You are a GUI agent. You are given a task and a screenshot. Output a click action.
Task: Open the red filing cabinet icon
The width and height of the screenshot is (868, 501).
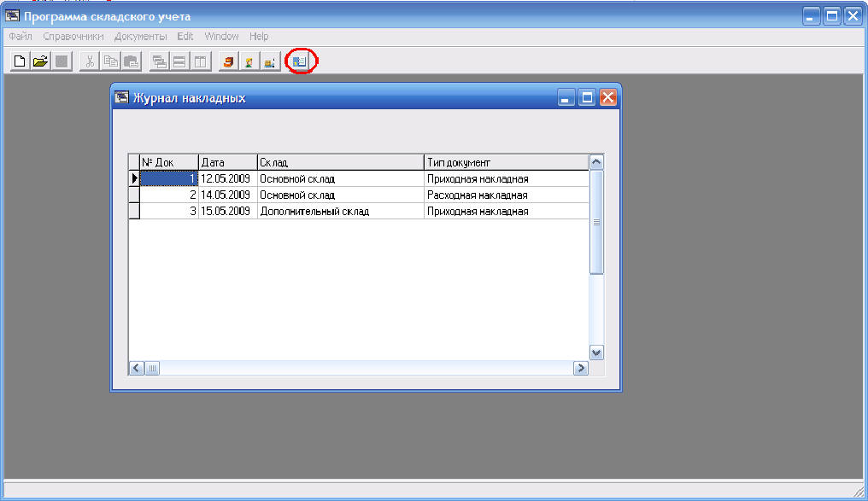(x=228, y=61)
